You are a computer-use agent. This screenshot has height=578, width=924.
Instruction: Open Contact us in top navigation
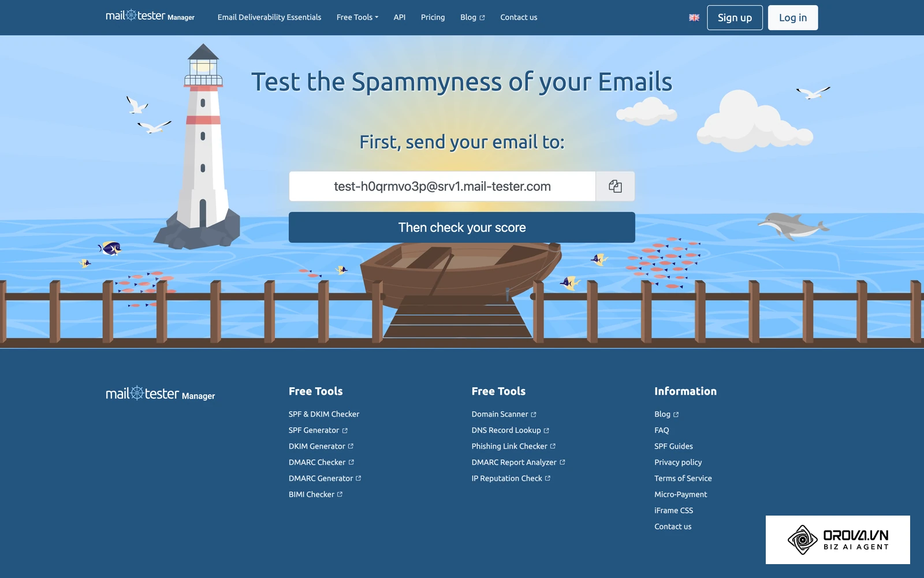tap(519, 17)
